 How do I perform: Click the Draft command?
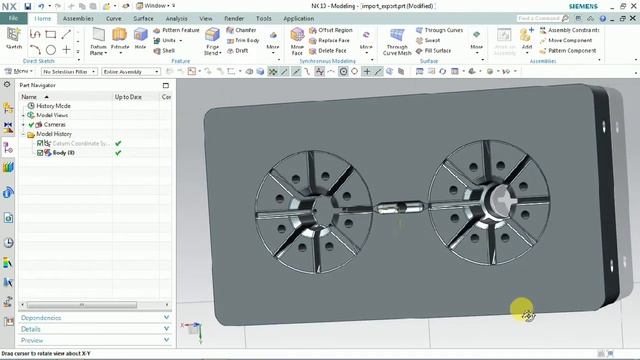click(237, 51)
